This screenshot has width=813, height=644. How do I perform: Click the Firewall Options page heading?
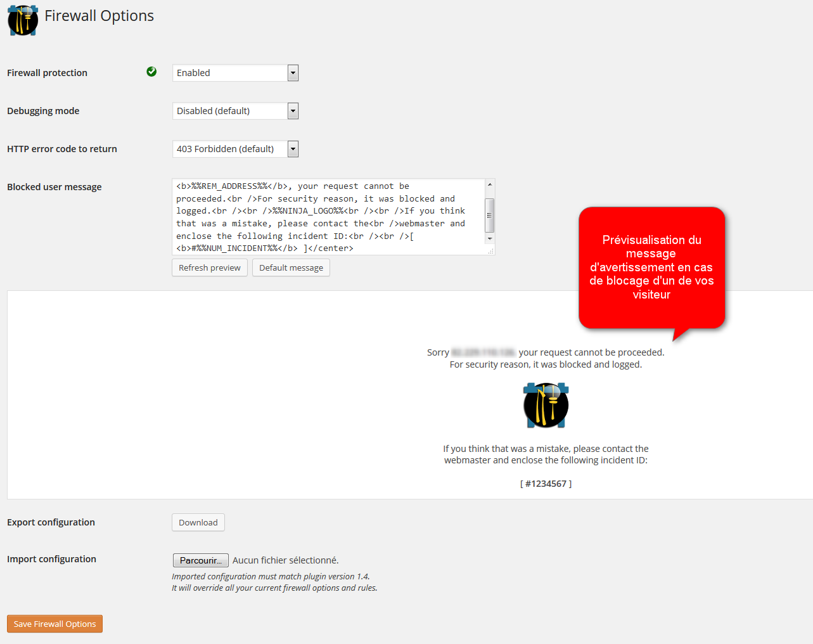[99, 16]
